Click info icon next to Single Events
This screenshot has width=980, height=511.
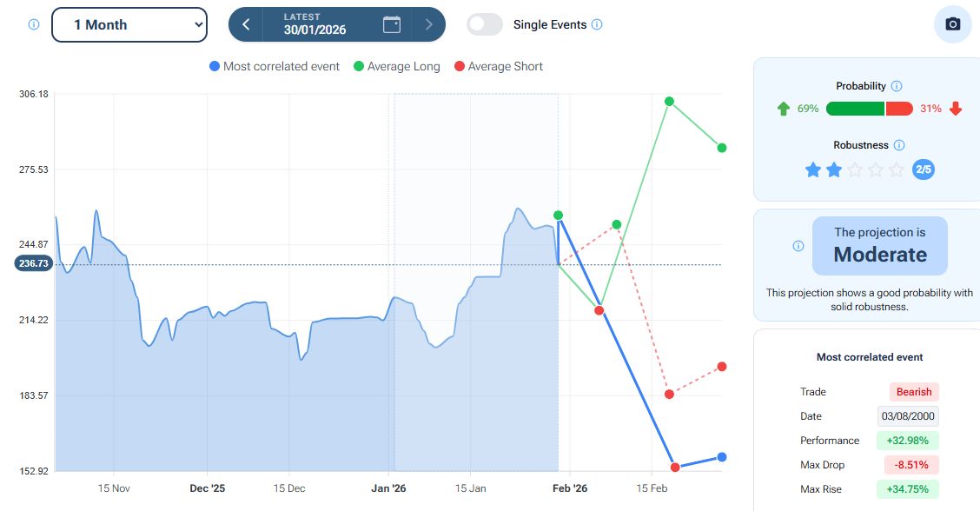[597, 24]
